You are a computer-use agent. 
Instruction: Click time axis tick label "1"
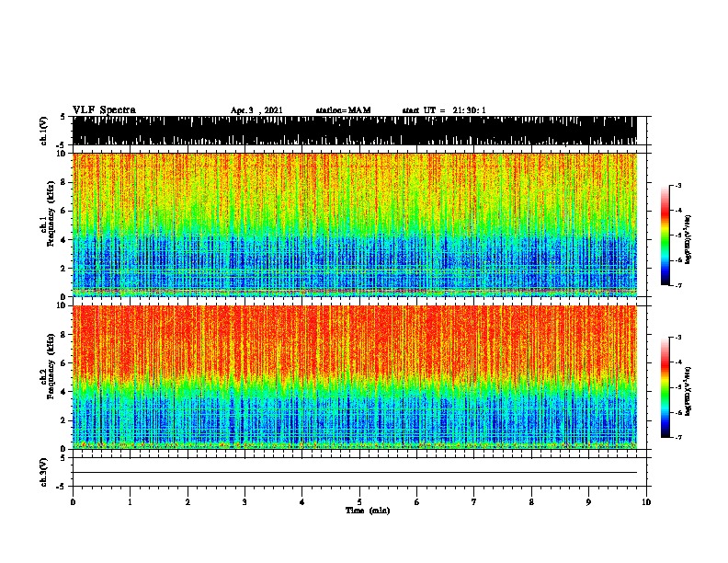(130, 502)
